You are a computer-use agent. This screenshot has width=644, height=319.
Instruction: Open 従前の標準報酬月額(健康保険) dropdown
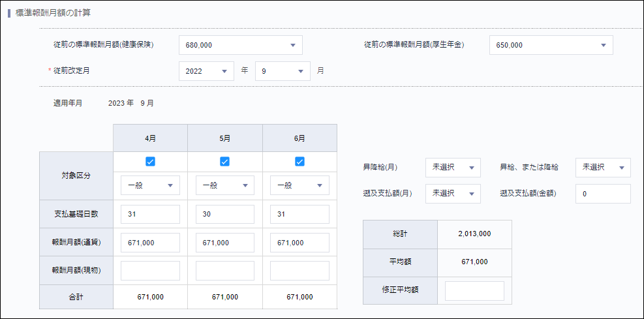click(x=240, y=45)
